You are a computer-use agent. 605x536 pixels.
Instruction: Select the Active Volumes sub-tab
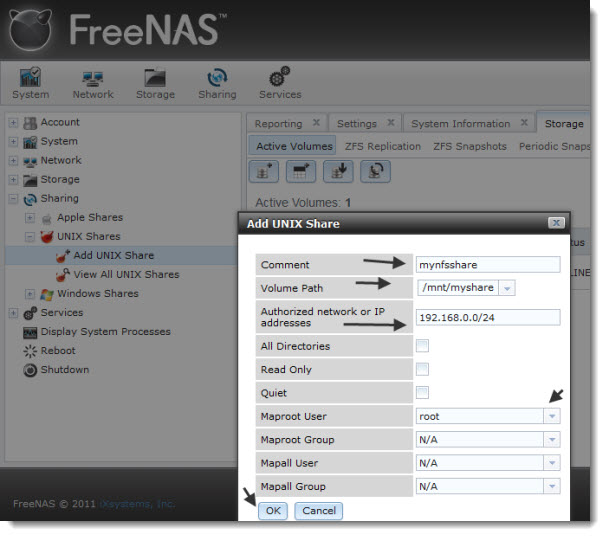[x=292, y=146]
